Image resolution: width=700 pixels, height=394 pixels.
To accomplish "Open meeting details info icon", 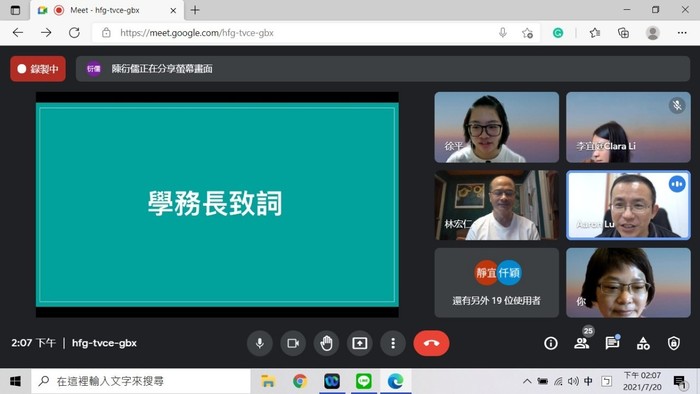I will [x=550, y=343].
